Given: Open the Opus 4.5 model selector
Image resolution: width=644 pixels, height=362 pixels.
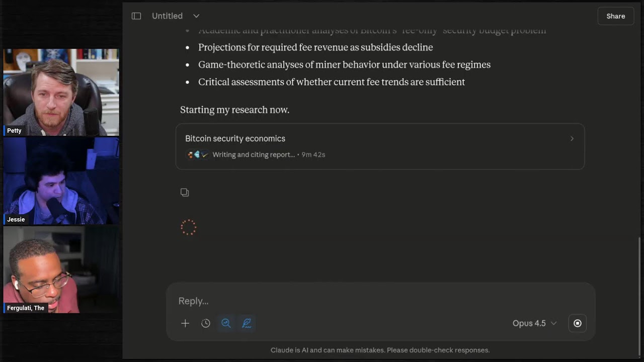Looking at the screenshot, I should point(534,323).
